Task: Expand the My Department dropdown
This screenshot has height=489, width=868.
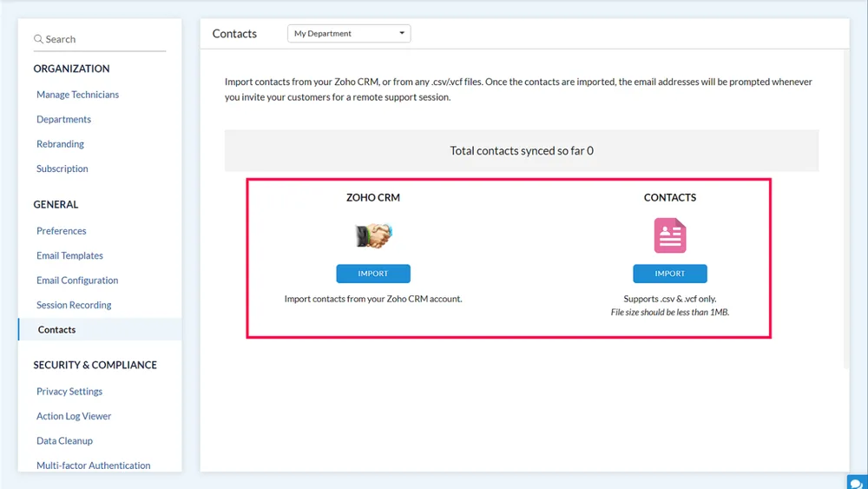Action: [349, 33]
